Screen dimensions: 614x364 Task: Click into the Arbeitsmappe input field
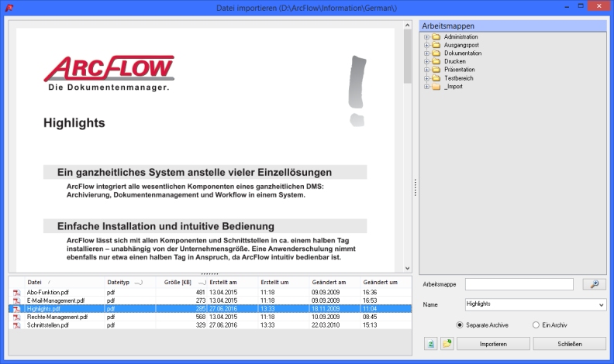(519, 284)
